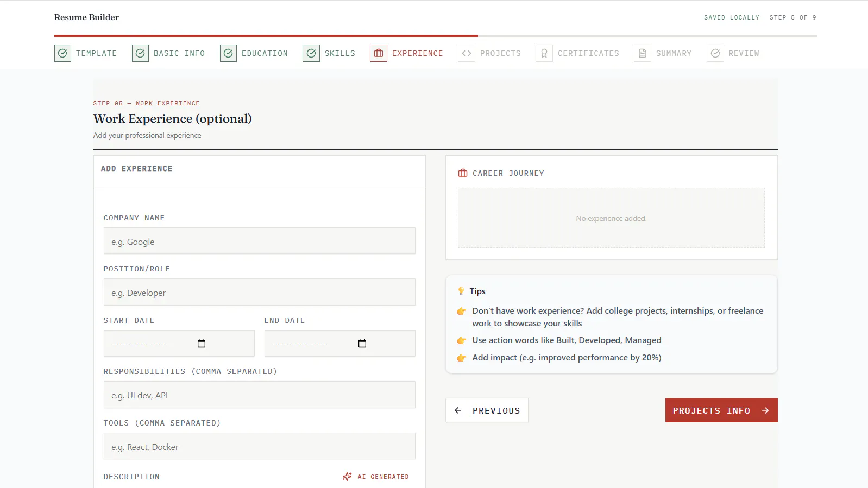868x488 pixels.
Task: Click the Experience briefcase step icon
Action: click(x=379, y=53)
